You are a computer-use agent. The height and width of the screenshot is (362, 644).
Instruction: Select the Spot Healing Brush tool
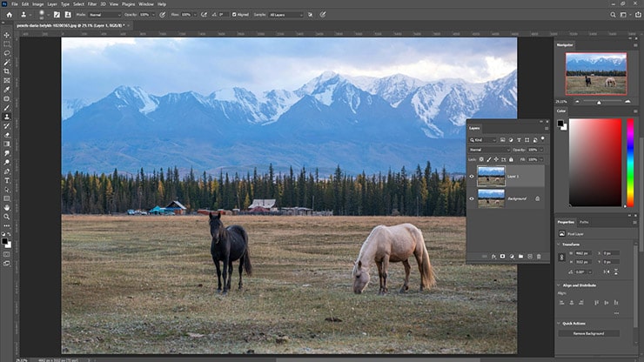pyautogui.click(x=7, y=98)
